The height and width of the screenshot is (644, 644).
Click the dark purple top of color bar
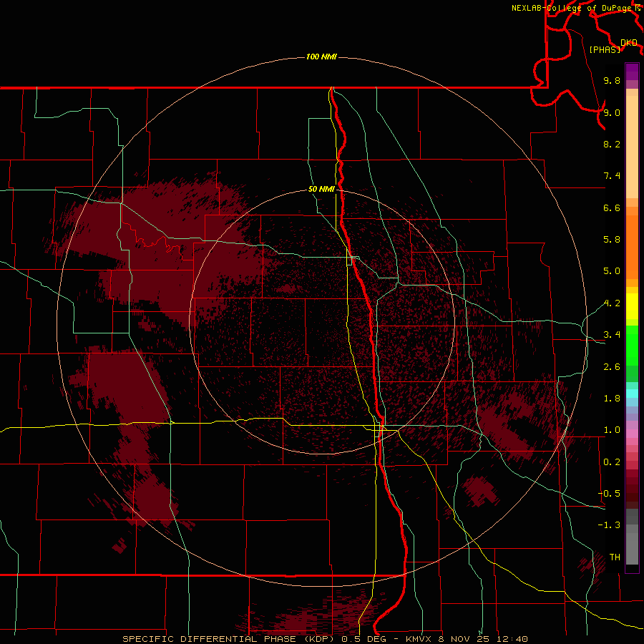click(632, 72)
